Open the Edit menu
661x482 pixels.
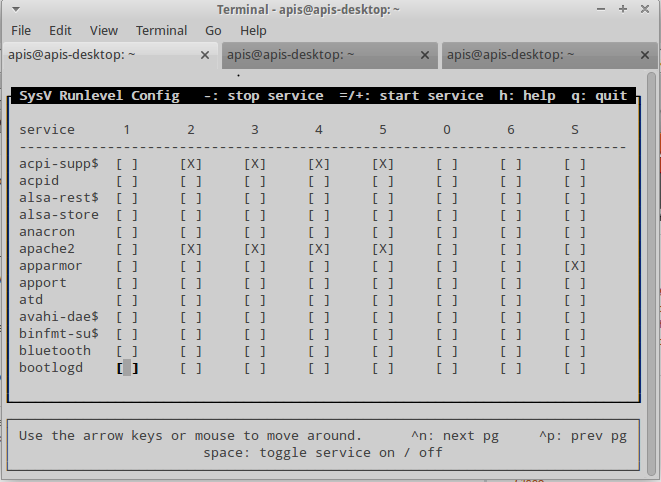click(60, 31)
